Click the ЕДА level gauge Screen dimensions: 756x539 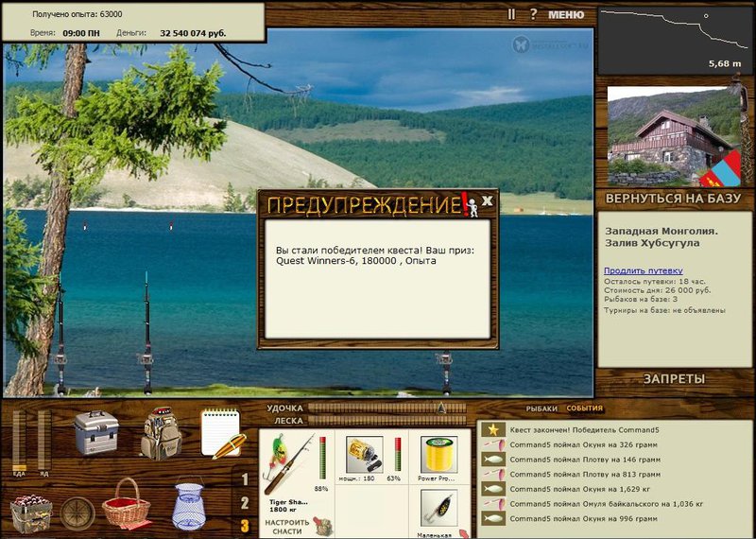click(19, 441)
